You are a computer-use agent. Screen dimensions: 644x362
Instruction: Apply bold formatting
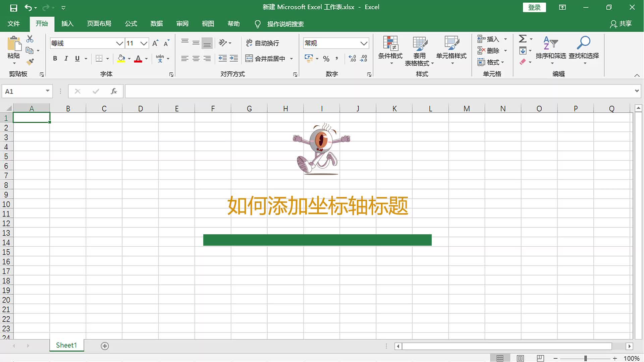55,58
